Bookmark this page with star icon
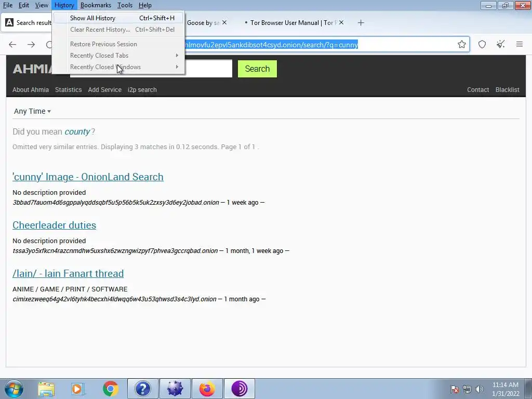The image size is (532, 399). [x=461, y=45]
